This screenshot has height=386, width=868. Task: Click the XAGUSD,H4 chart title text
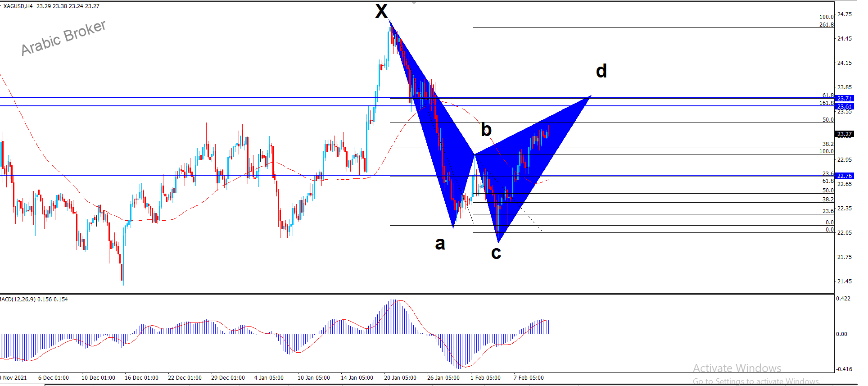(x=18, y=6)
